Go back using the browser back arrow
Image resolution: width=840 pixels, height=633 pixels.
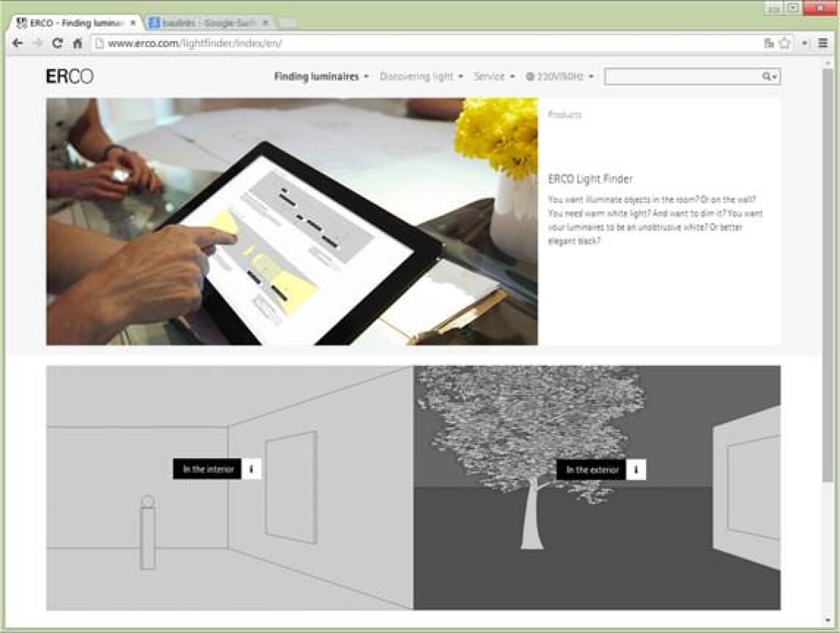click(18, 43)
